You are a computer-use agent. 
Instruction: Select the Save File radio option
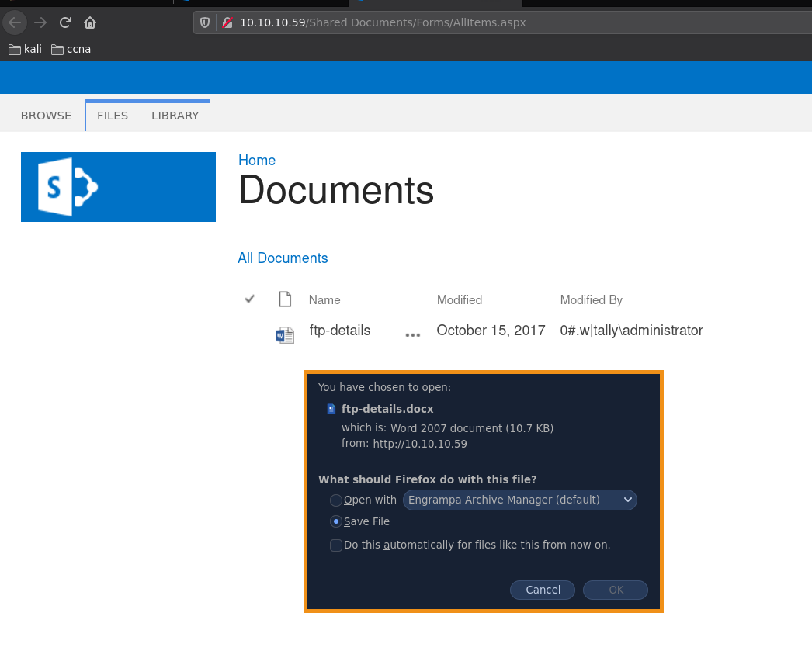(x=336, y=522)
